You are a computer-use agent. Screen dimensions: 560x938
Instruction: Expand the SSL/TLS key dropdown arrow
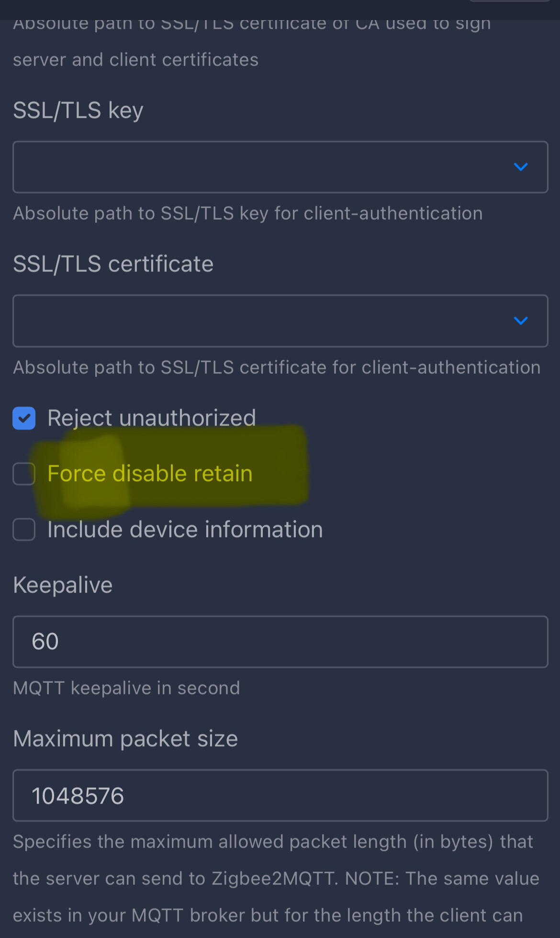[x=520, y=167]
